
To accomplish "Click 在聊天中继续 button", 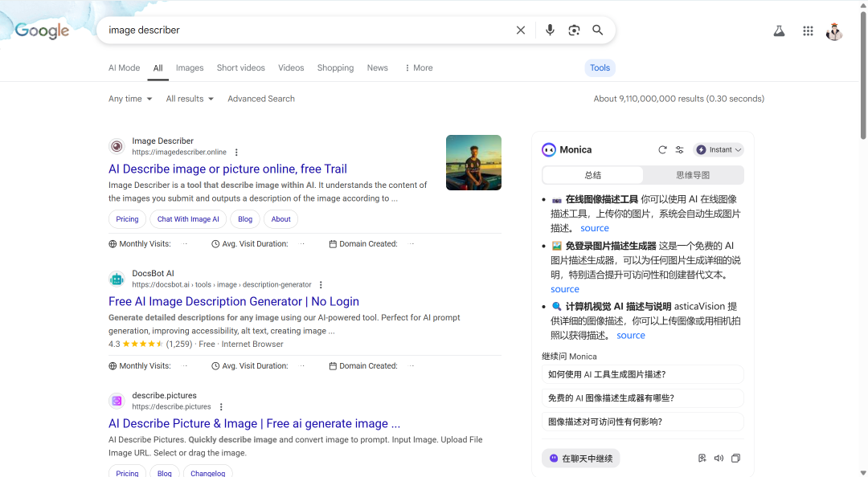I will point(581,459).
